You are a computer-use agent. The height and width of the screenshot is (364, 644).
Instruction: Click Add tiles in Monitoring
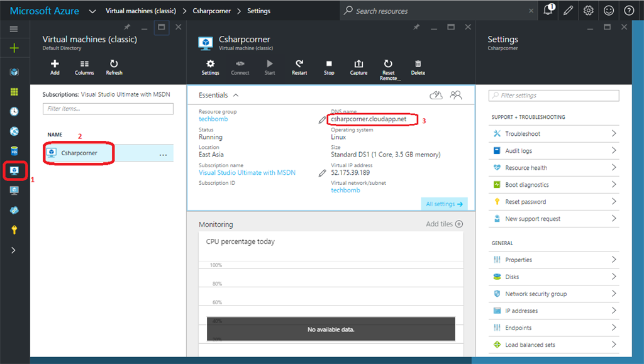coord(444,224)
